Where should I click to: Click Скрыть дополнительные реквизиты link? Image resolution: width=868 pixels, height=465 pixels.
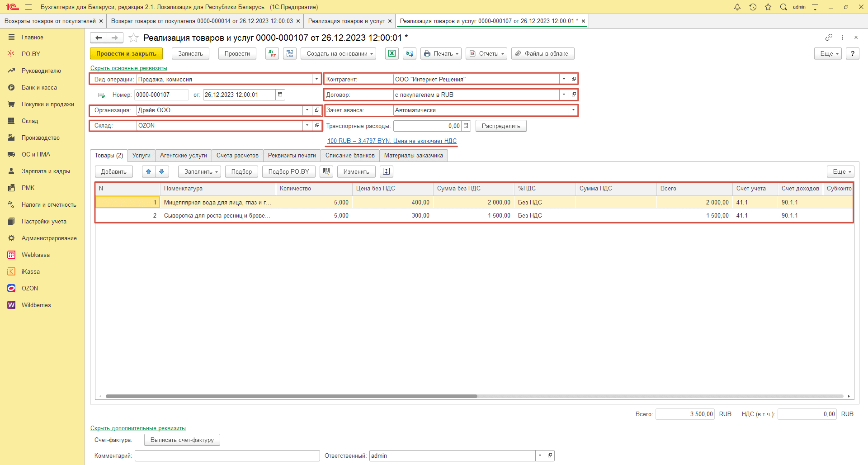138,428
